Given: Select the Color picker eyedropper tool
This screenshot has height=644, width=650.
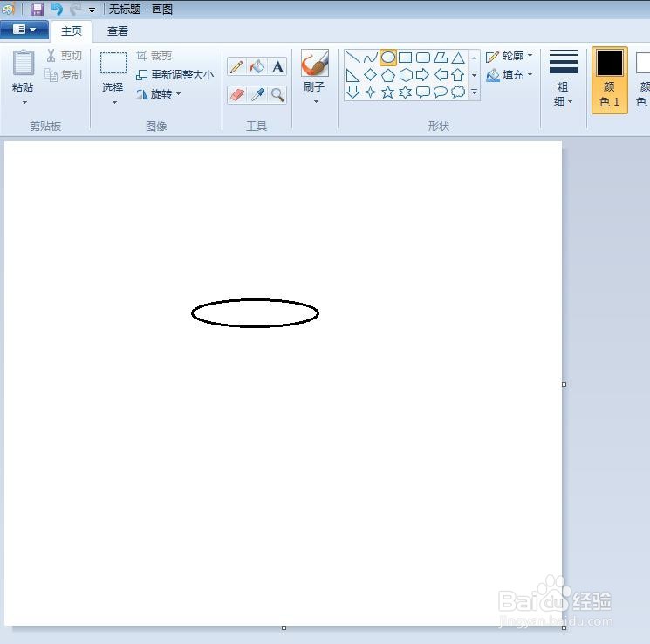Looking at the screenshot, I should (257, 95).
